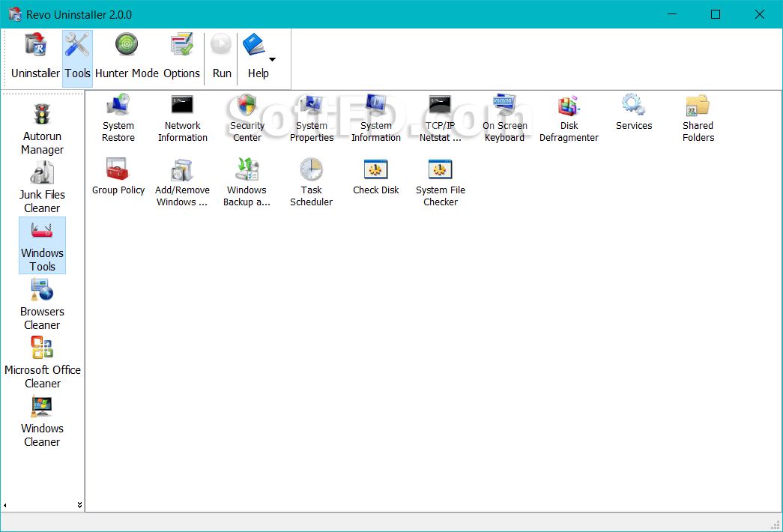This screenshot has height=532, width=783.
Task: Expand the sidebar using the double-chevron arrow
Action: pyautogui.click(x=80, y=505)
